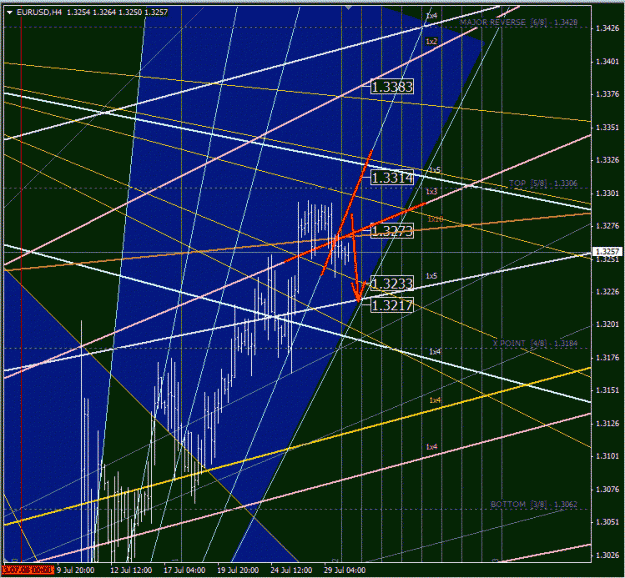This screenshot has width=625, height=578.
Task: Click the 24 Jul 12:00 time axis label
Action: pyautogui.click(x=291, y=570)
